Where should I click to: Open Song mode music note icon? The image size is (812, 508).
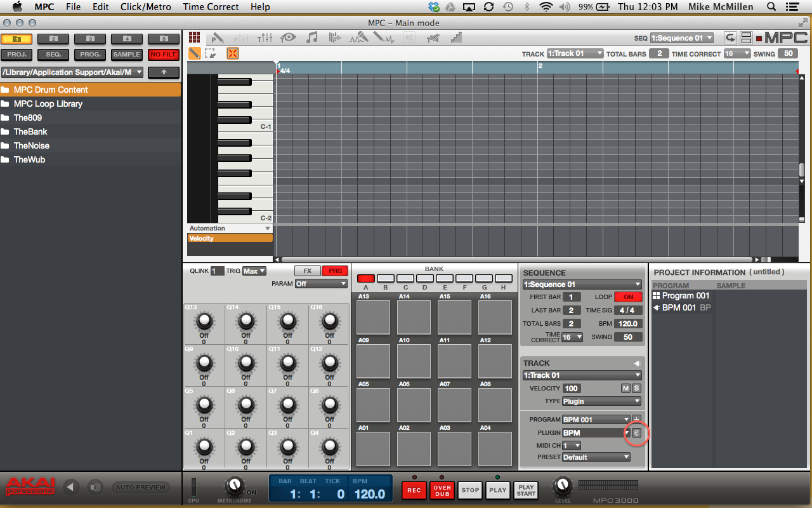click(311, 38)
